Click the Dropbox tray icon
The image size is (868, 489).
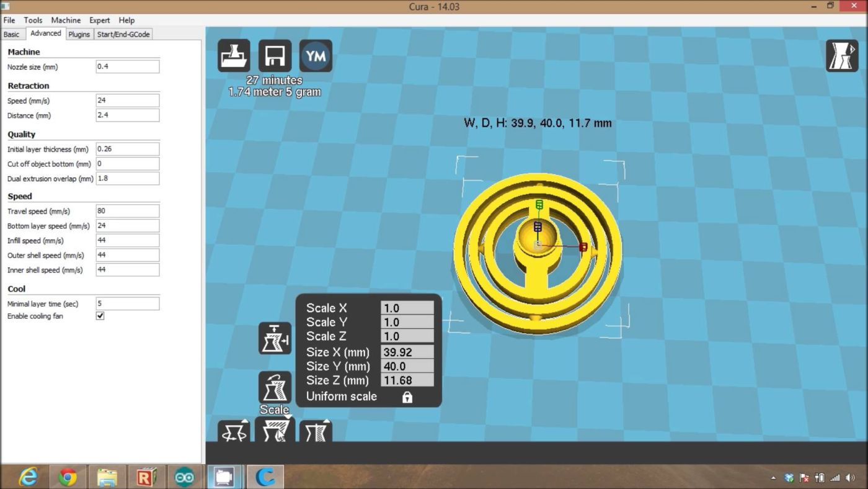point(789,478)
